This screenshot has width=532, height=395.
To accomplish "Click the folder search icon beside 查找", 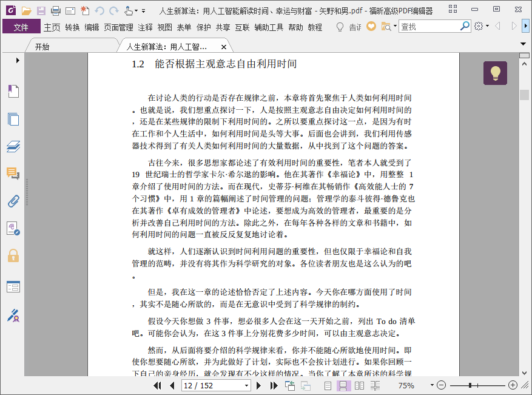I will 386,27.
